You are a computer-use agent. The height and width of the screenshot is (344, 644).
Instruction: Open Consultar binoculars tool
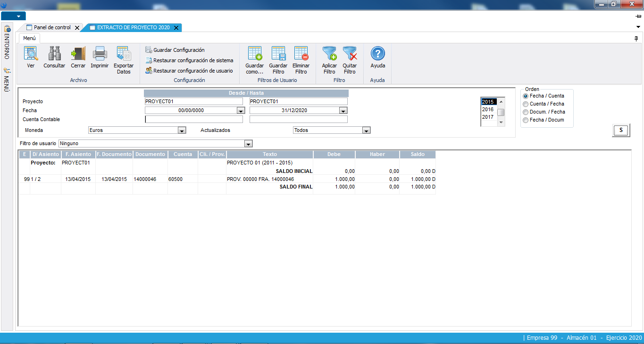click(54, 54)
